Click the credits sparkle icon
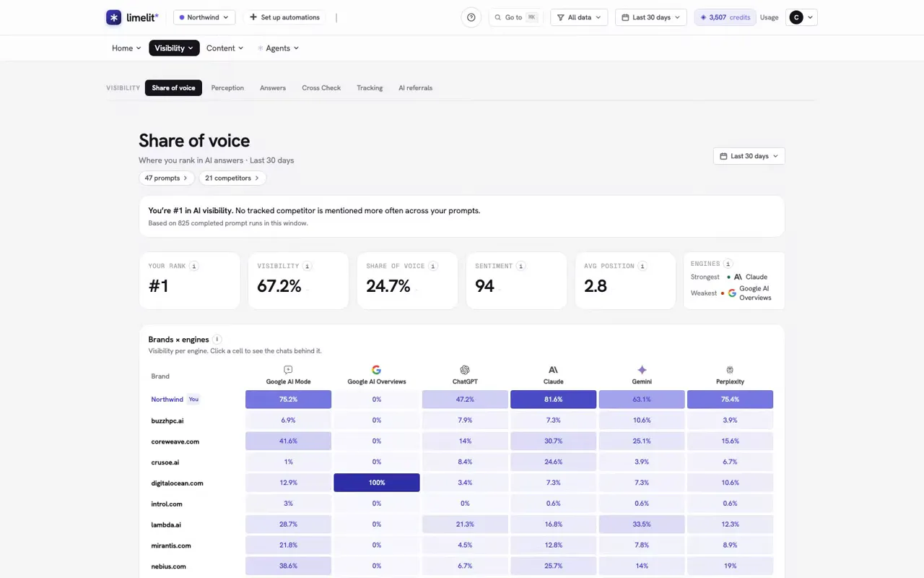The image size is (924, 578). [x=704, y=17]
